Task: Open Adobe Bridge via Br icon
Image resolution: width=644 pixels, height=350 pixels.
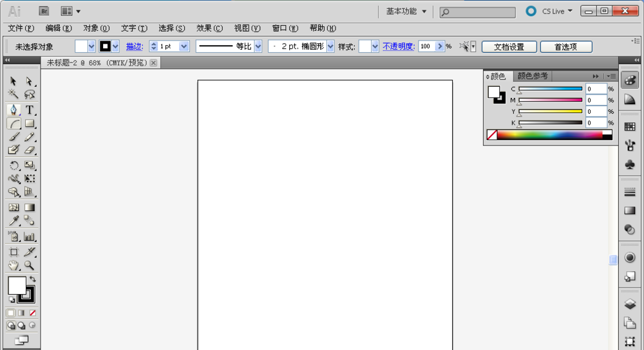Action: (44, 11)
